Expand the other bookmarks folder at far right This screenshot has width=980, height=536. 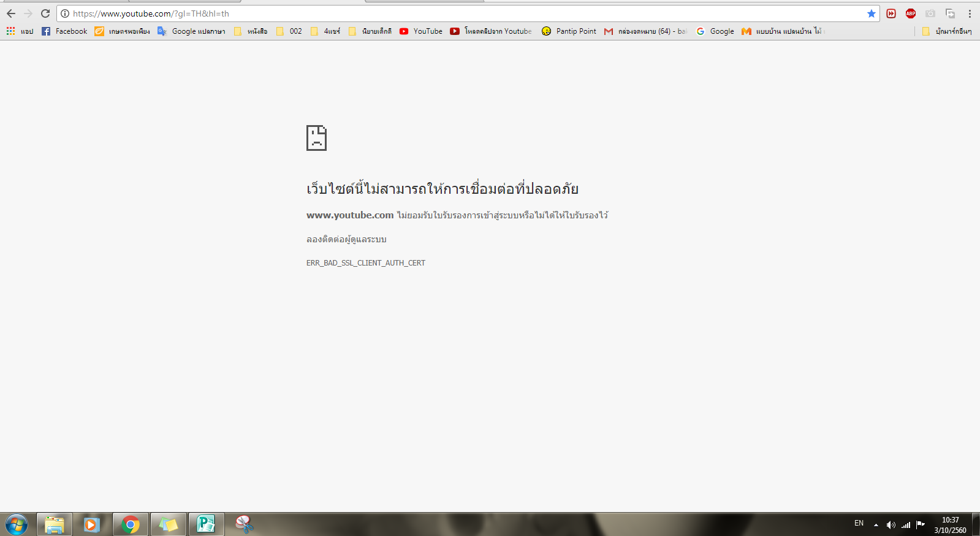tap(947, 31)
